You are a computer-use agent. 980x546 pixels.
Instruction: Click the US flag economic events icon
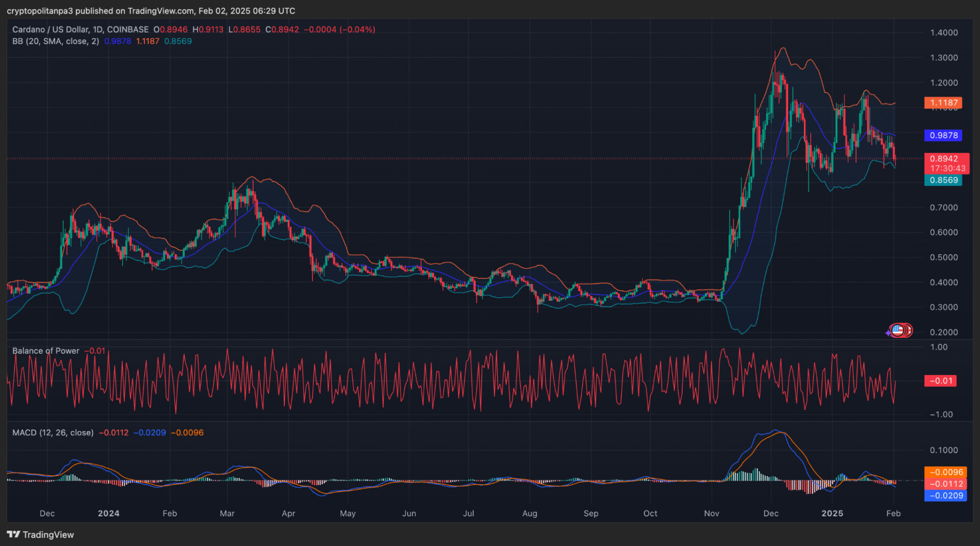(x=897, y=330)
